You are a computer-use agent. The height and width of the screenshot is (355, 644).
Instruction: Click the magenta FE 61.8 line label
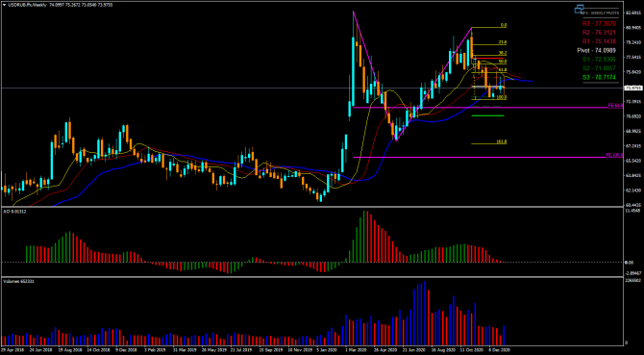615,106
